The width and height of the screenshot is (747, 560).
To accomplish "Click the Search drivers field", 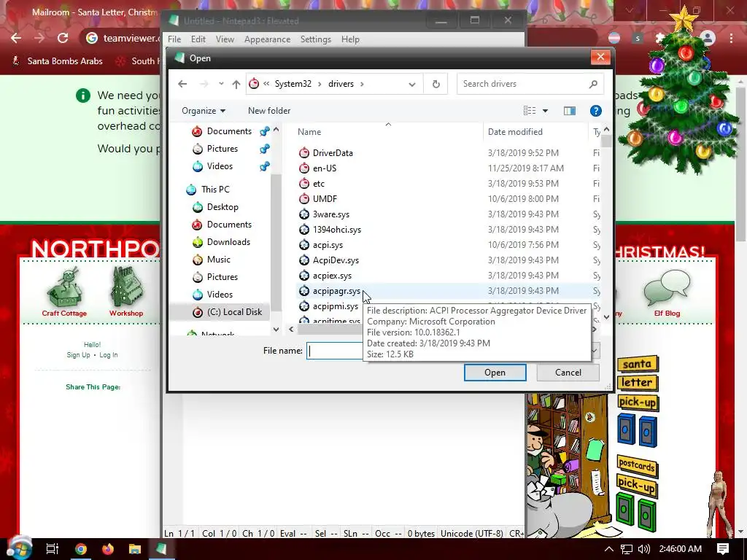I will click(x=530, y=84).
